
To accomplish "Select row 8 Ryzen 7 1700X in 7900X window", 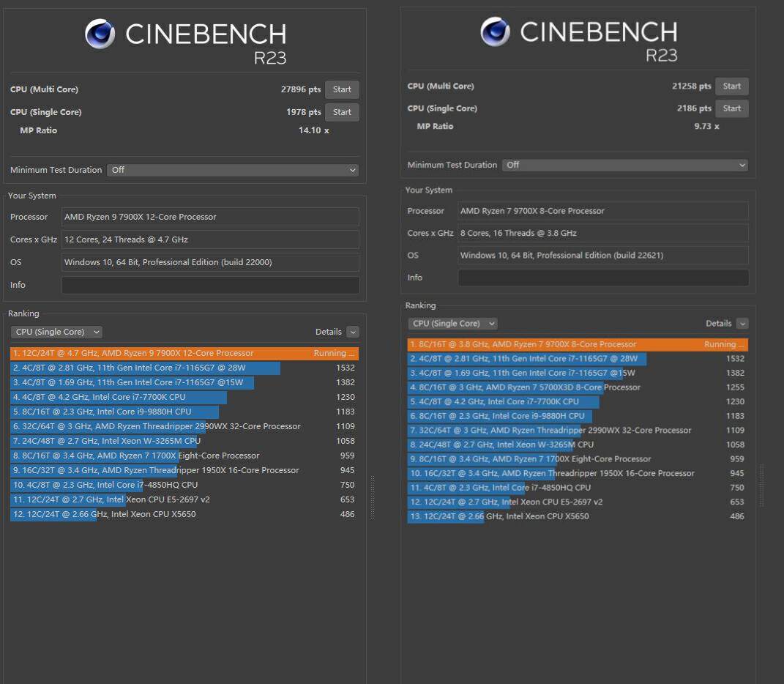I will coord(184,456).
